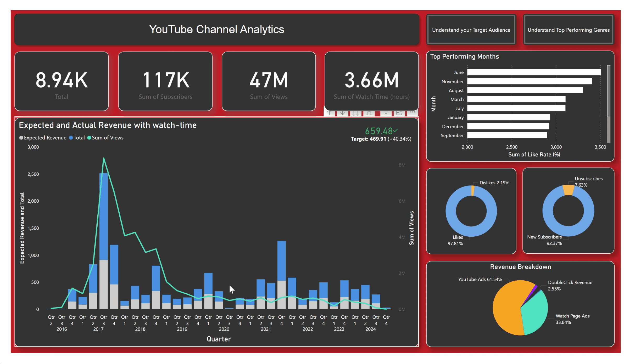Select the Watch Page Ads pie slice

[x=535, y=311]
